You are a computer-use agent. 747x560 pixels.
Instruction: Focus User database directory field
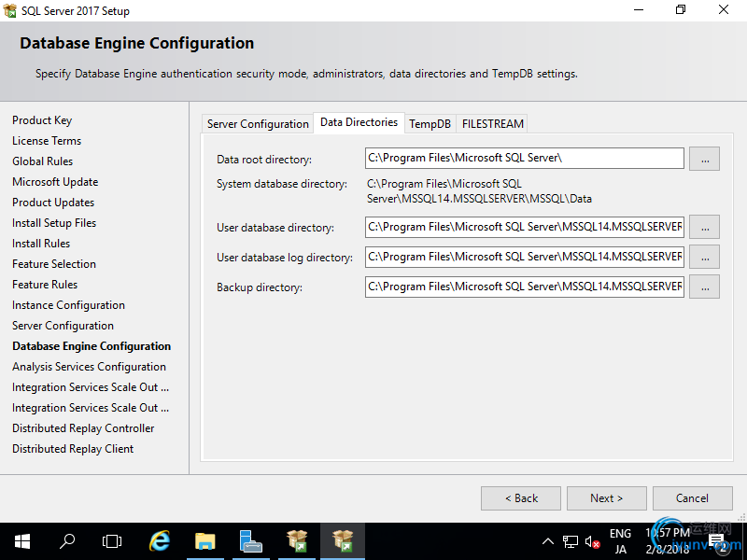pyautogui.click(x=525, y=227)
